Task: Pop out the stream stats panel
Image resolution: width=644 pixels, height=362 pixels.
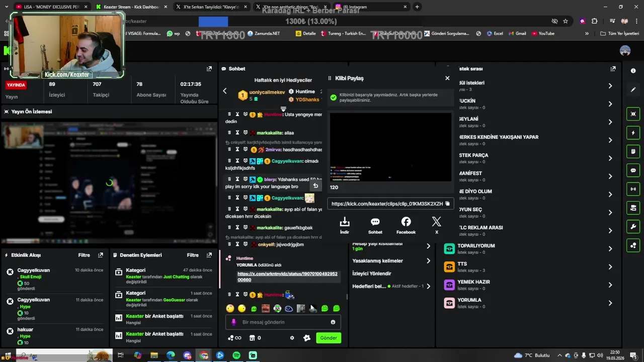Action: coord(209,69)
